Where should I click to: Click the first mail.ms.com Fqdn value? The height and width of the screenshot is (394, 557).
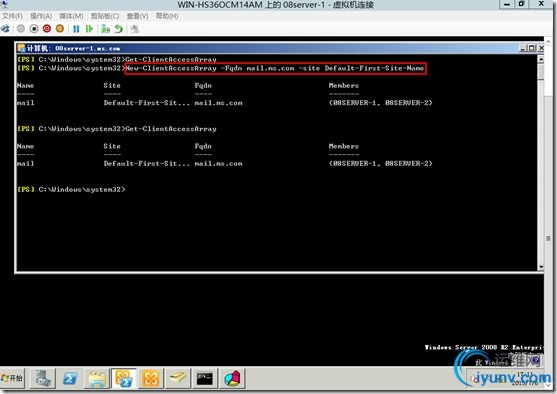click(218, 103)
